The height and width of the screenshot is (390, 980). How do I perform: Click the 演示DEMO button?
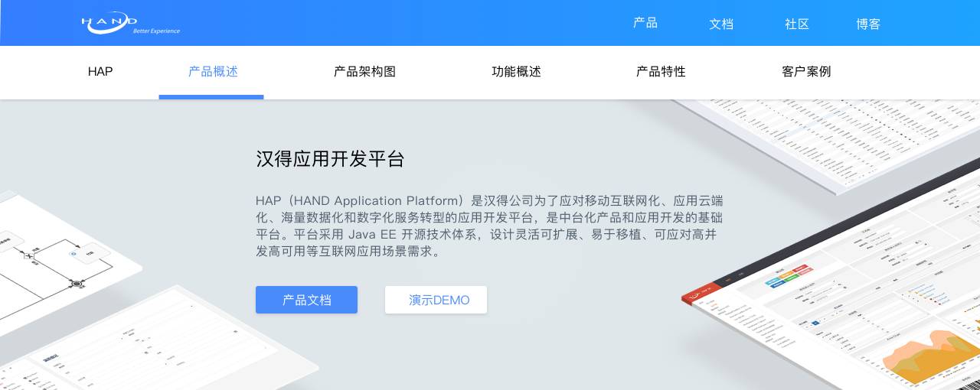pyautogui.click(x=436, y=300)
